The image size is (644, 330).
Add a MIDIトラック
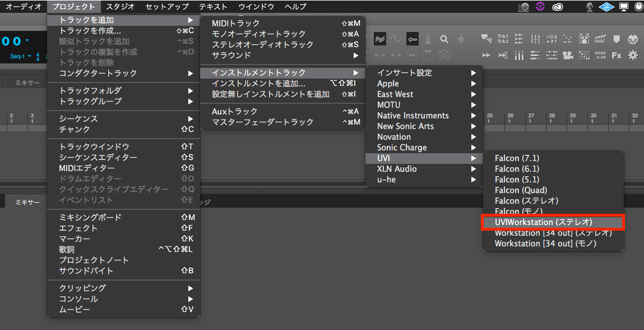pyautogui.click(x=282, y=23)
